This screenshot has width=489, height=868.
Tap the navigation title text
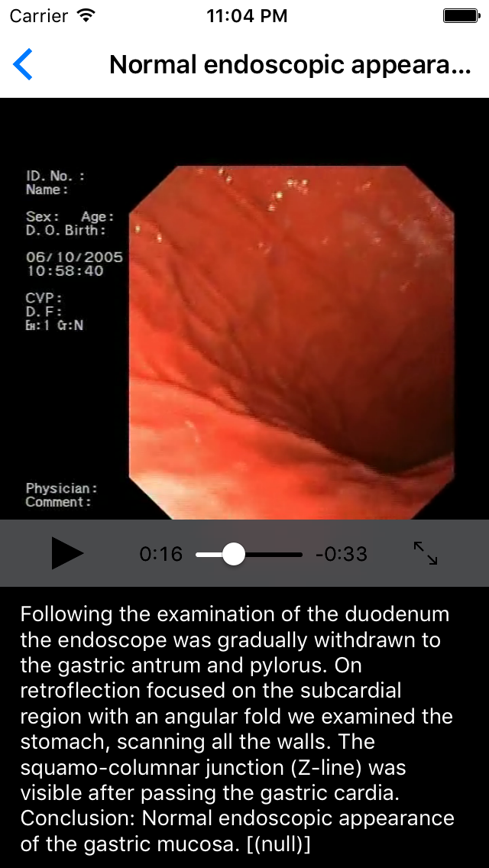(x=291, y=65)
